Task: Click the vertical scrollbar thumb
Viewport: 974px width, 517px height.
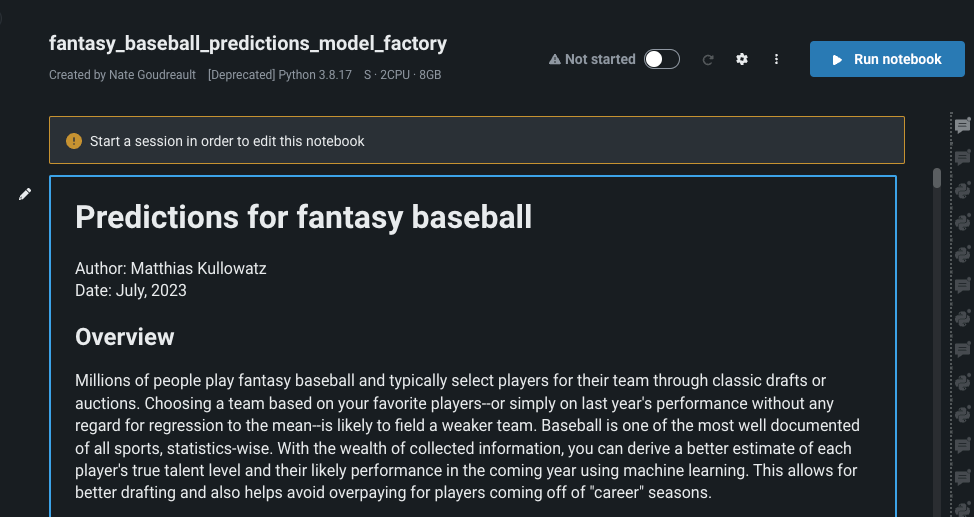Action: pyautogui.click(x=937, y=178)
